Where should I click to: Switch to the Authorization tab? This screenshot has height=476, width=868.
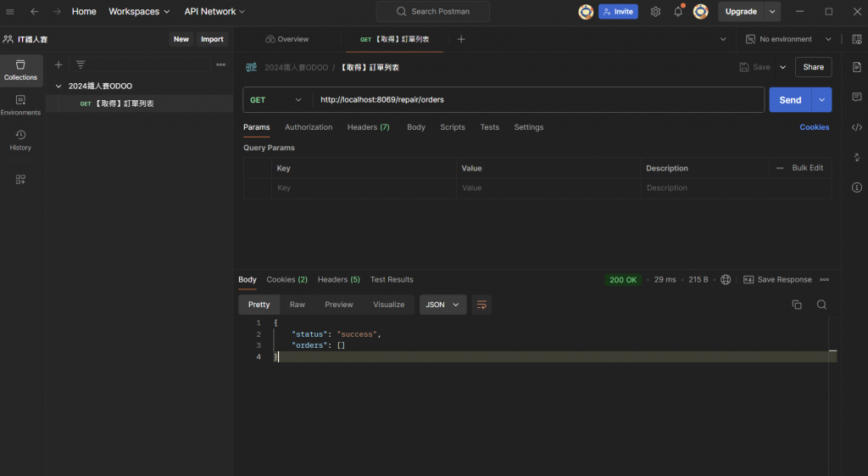click(309, 127)
